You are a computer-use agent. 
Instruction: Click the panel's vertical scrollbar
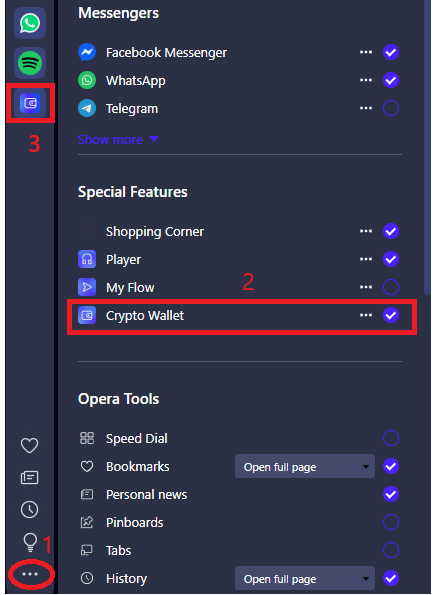point(427,147)
